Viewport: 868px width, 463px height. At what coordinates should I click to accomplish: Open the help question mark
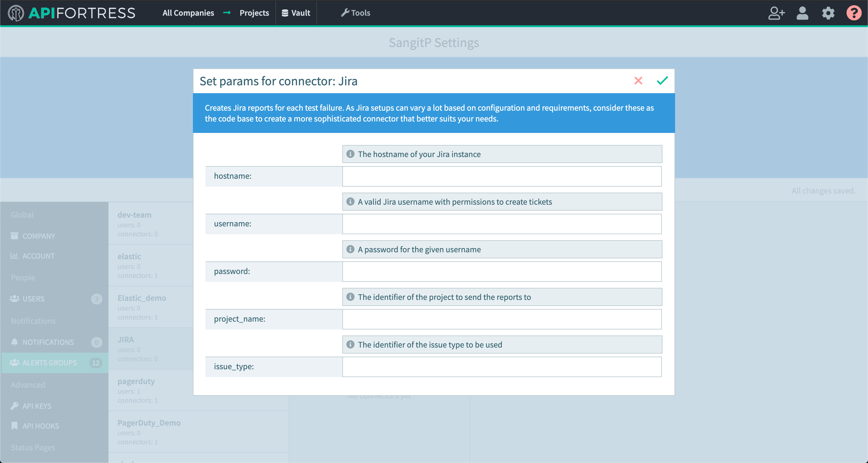[x=854, y=13]
